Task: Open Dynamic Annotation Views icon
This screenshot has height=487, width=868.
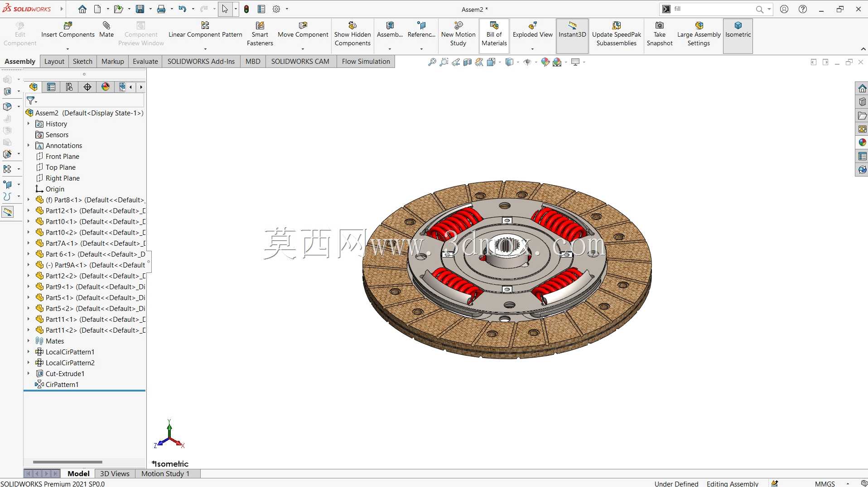Action: pyautogui.click(x=479, y=62)
